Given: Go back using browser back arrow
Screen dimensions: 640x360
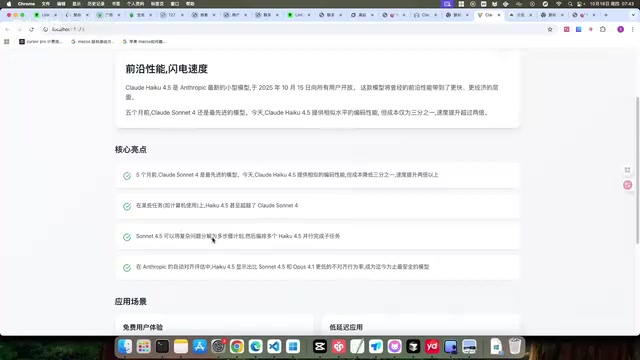Looking at the screenshot, I should point(7,29).
